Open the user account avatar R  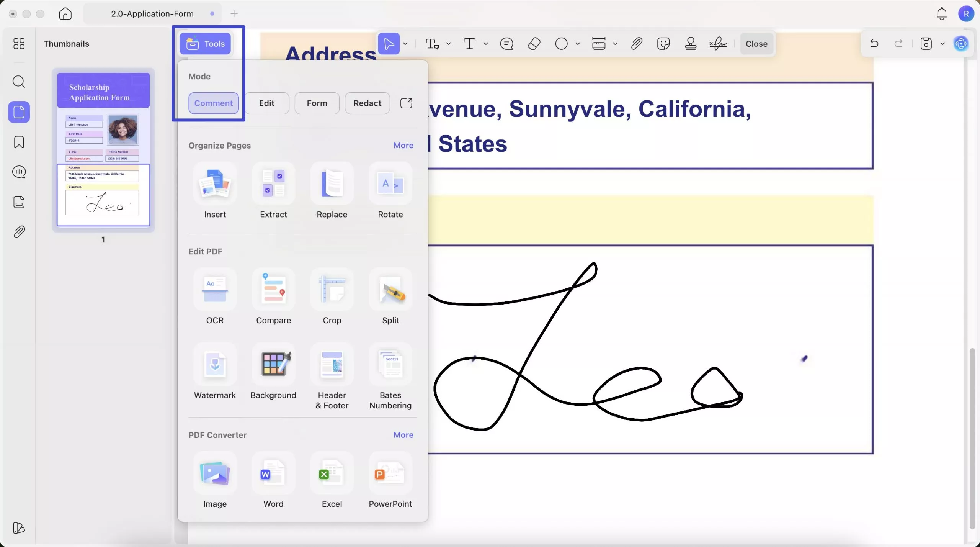[x=966, y=14]
